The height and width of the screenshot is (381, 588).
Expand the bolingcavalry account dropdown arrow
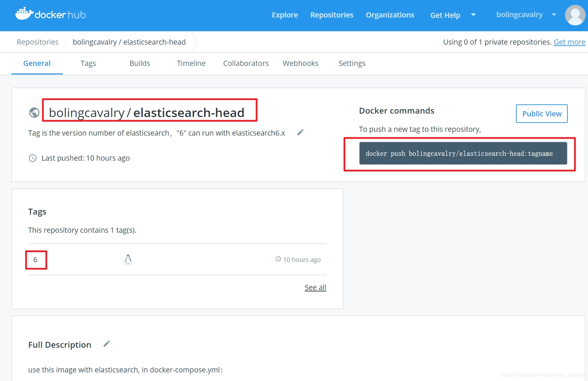(554, 15)
